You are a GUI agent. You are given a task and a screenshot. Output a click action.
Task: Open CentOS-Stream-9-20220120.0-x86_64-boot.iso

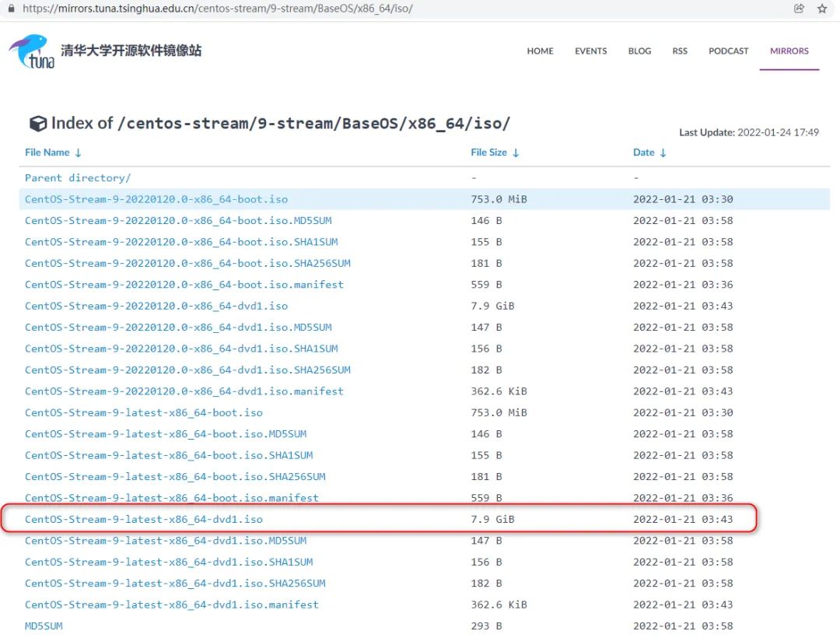click(156, 199)
